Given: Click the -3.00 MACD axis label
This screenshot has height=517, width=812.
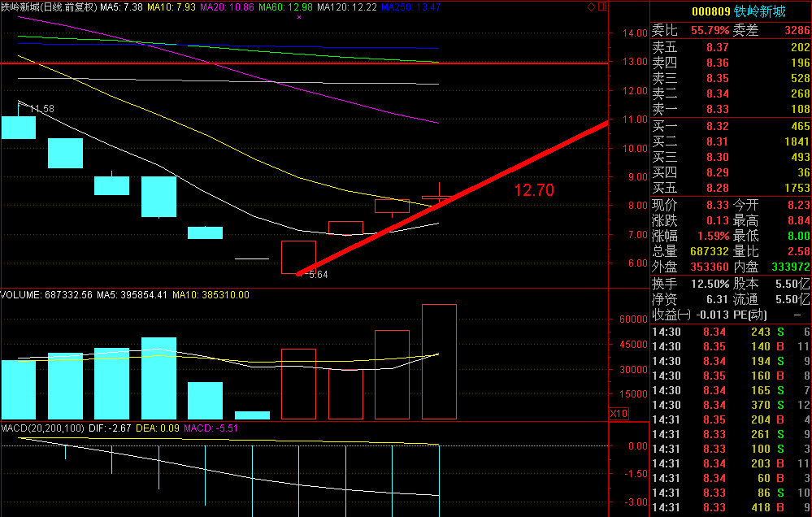Looking at the screenshot, I should (x=634, y=502).
